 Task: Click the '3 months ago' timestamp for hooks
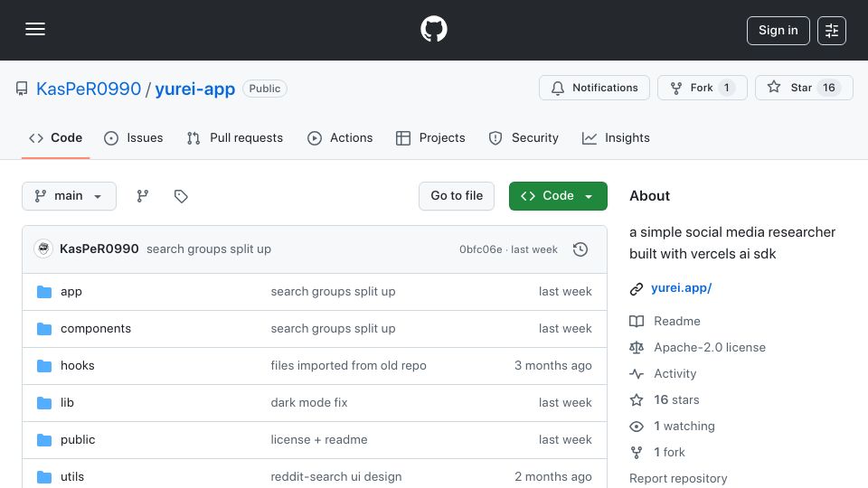coord(553,366)
